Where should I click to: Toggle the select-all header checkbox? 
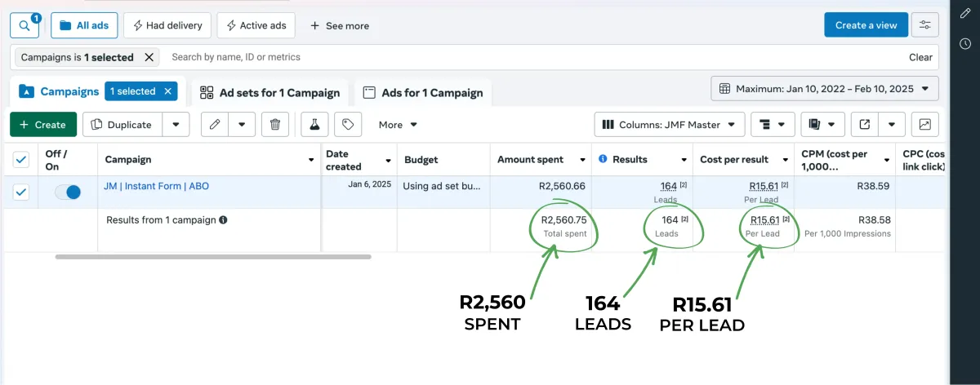[x=21, y=159]
